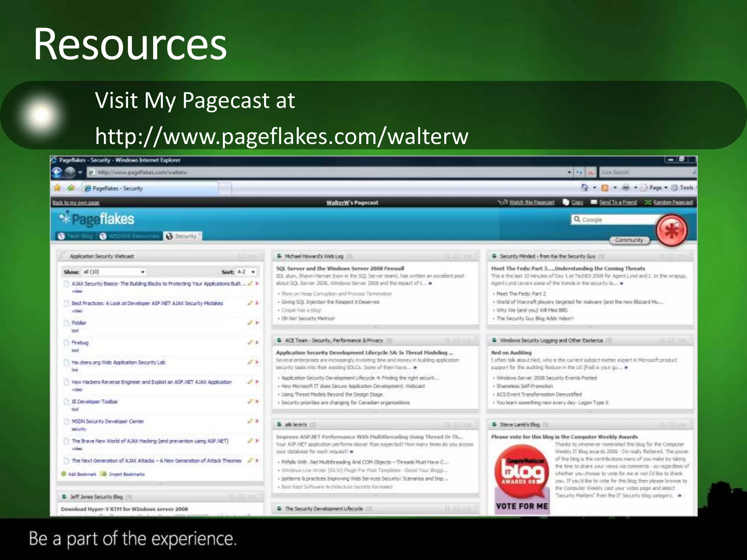Collapse the alik levin's flake
747x560 pixels.
tap(279, 424)
